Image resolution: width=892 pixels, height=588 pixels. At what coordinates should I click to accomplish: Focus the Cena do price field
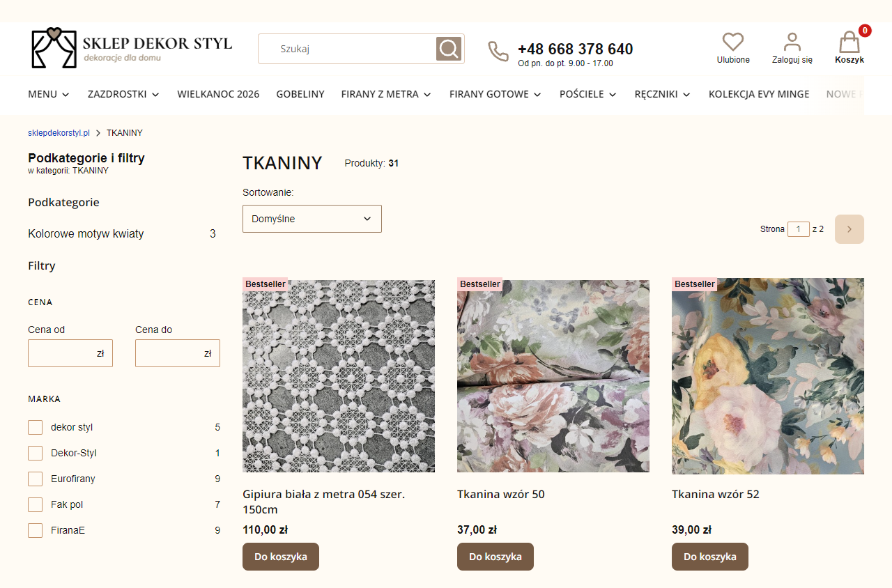(x=178, y=353)
